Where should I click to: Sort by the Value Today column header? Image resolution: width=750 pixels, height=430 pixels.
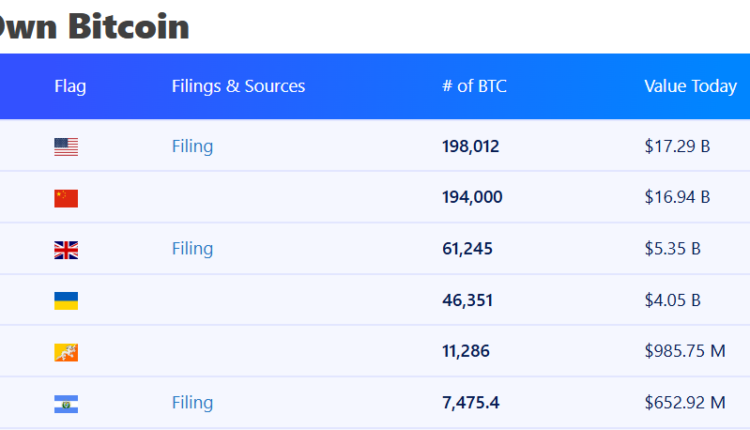point(690,86)
